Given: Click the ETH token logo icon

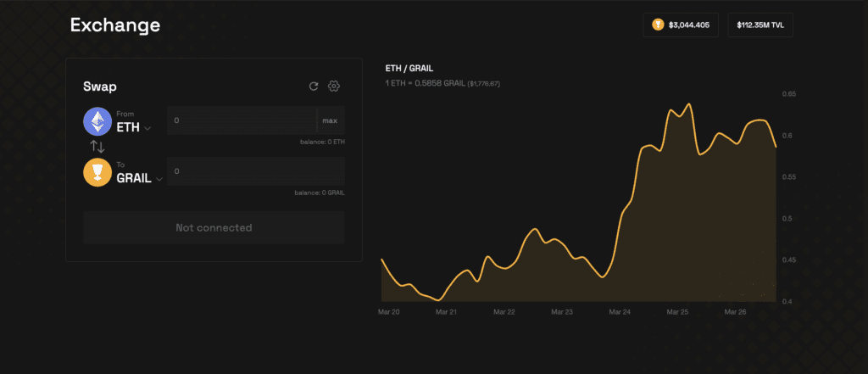Looking at the screenshot, I should pos(97,121).
